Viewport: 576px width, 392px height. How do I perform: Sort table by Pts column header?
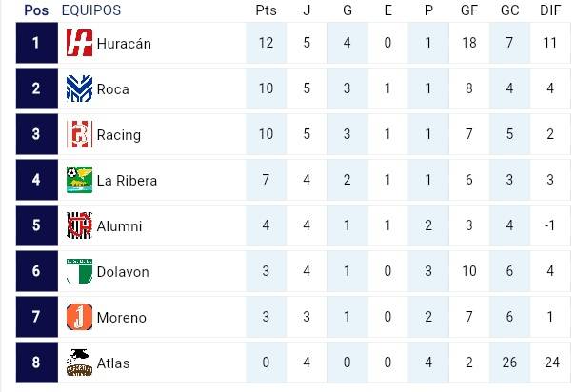pyautogui.click(x=266, y=10)
